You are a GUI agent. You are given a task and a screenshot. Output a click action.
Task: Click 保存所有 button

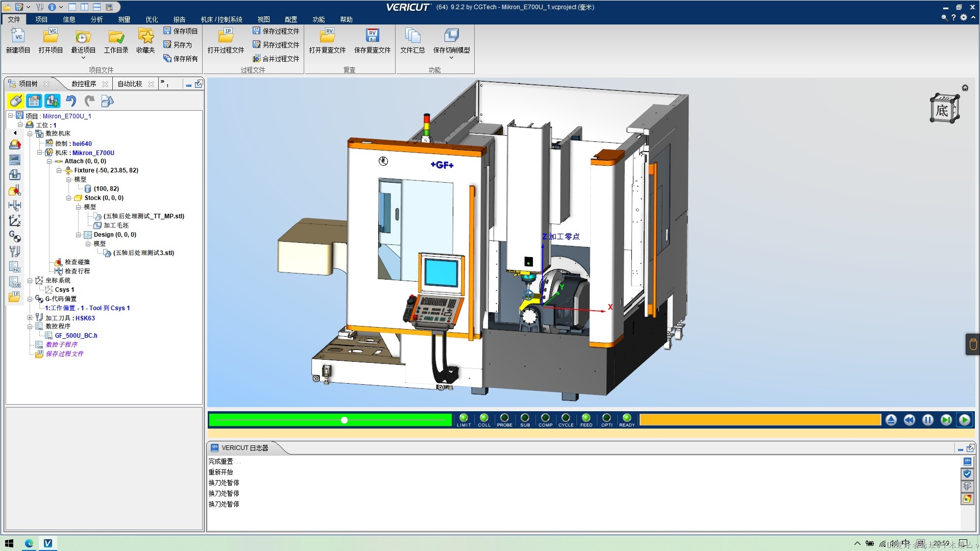180,59
